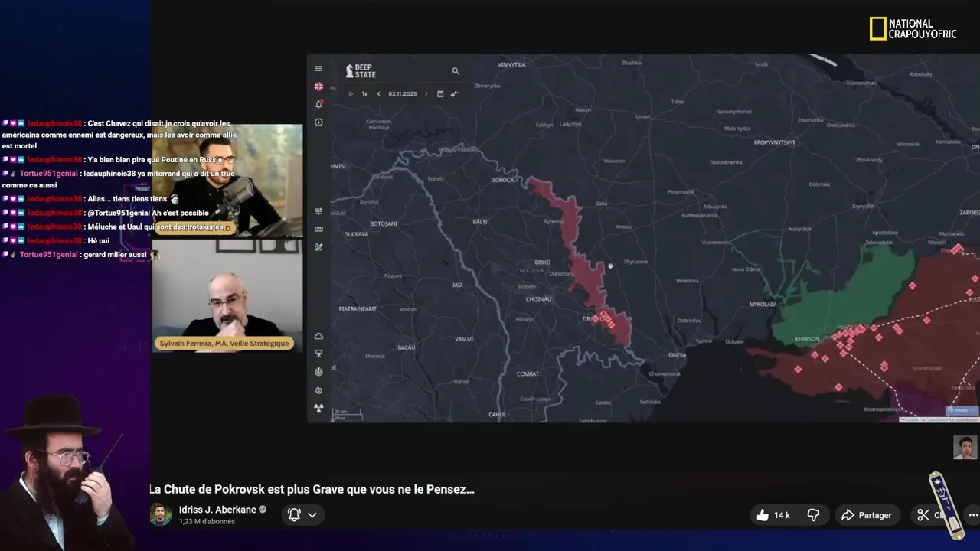Click the Sylvain Ferreira name banner
Viewport: 980px width, 551px height.
(224, 344)
